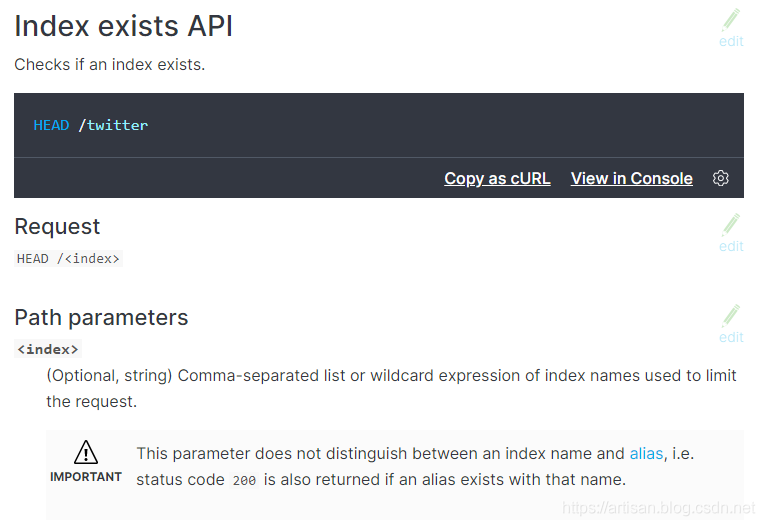Open View in Console link

click(x=631, y=178)
